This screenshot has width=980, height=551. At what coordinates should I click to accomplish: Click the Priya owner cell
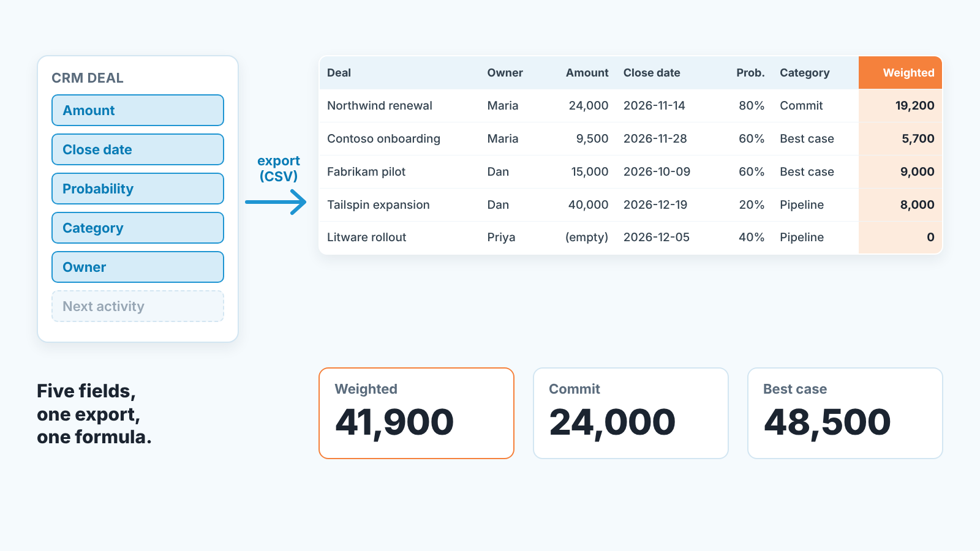pos(501,237)
